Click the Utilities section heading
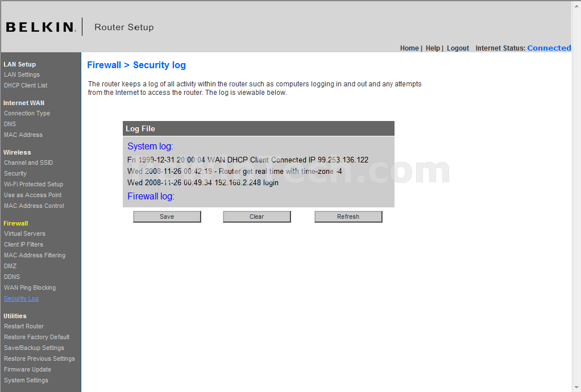 [x=15, y=316]
